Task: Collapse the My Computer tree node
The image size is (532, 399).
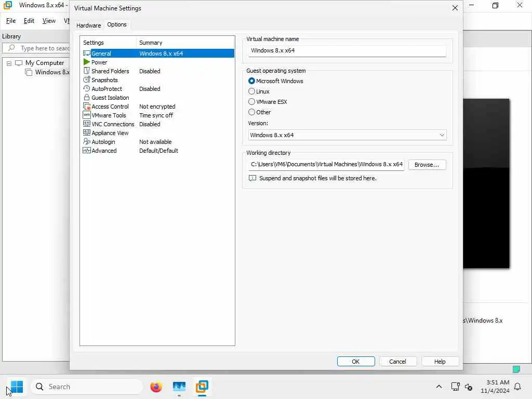Action: tap(9, 63)
